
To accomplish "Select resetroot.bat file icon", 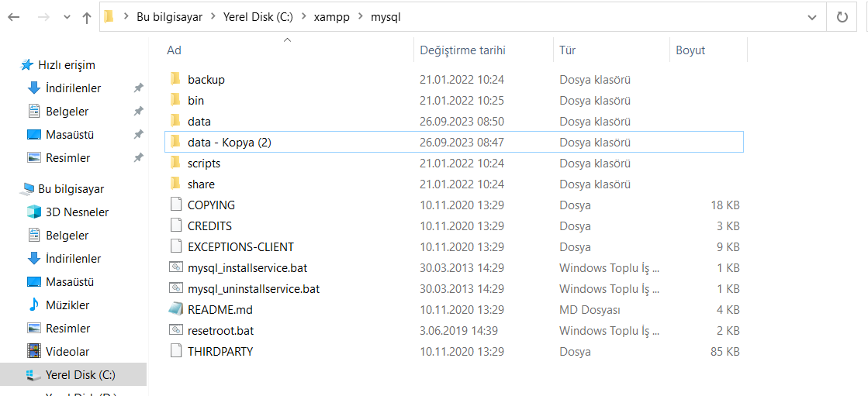I will (175, 330).
